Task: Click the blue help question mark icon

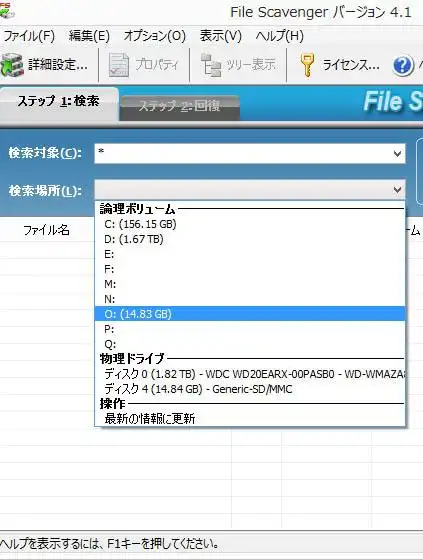Action: 403,66
